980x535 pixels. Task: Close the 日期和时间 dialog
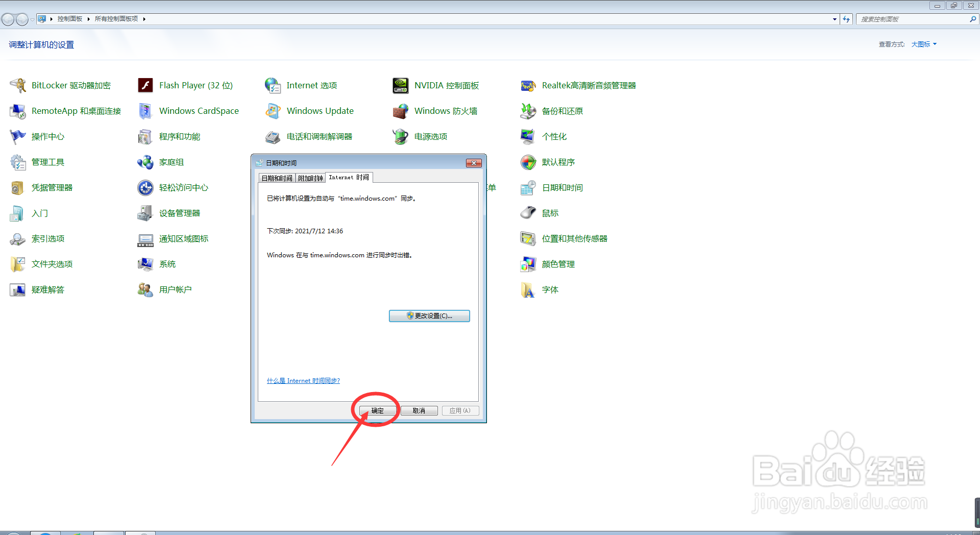point(474,163)
